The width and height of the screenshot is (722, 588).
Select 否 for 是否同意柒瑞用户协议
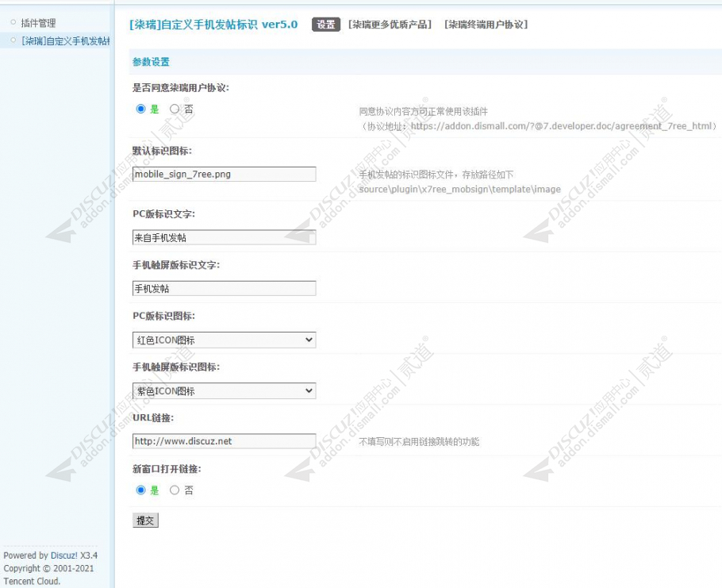pos(175,110)
